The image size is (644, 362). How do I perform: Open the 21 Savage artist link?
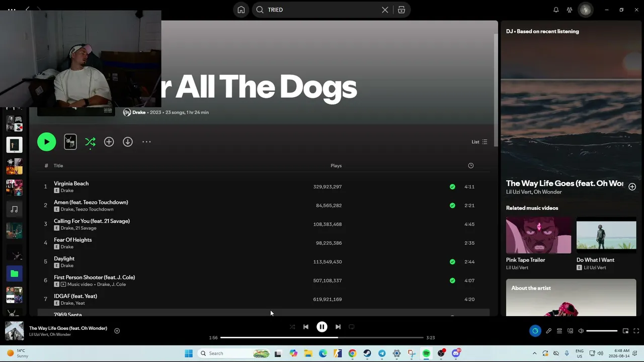pos(86,228)
